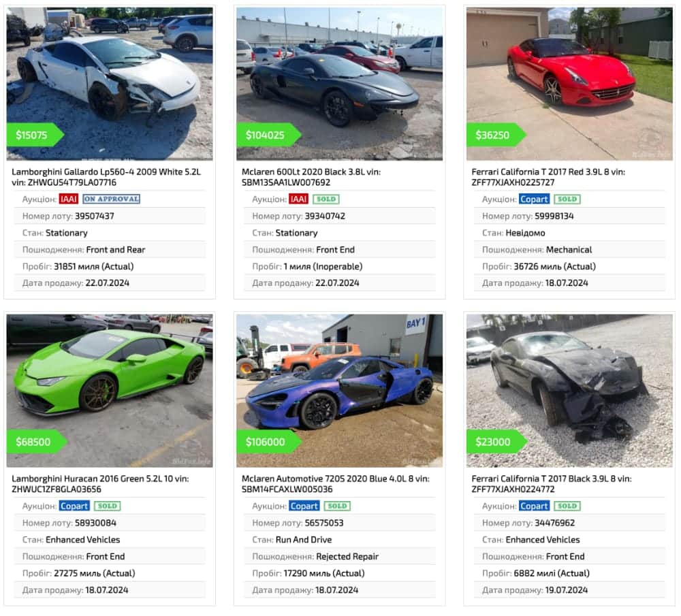
Task: Click the IAAI badge on the Lamborghini Gallardo card
Action: 69,199
